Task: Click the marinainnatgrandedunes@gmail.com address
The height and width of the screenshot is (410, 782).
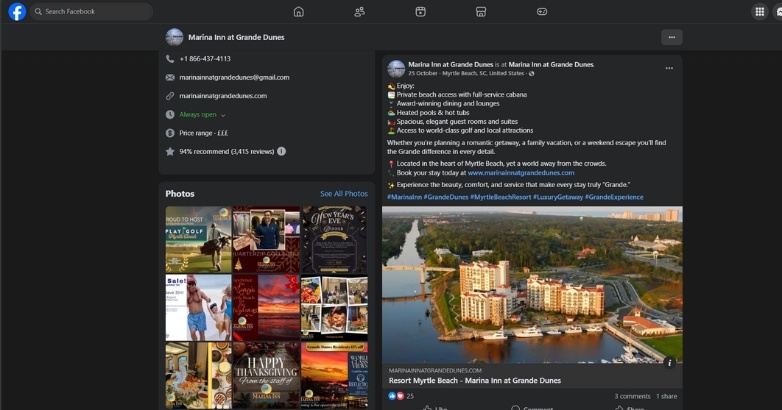Action: click(x=234, y=77)
